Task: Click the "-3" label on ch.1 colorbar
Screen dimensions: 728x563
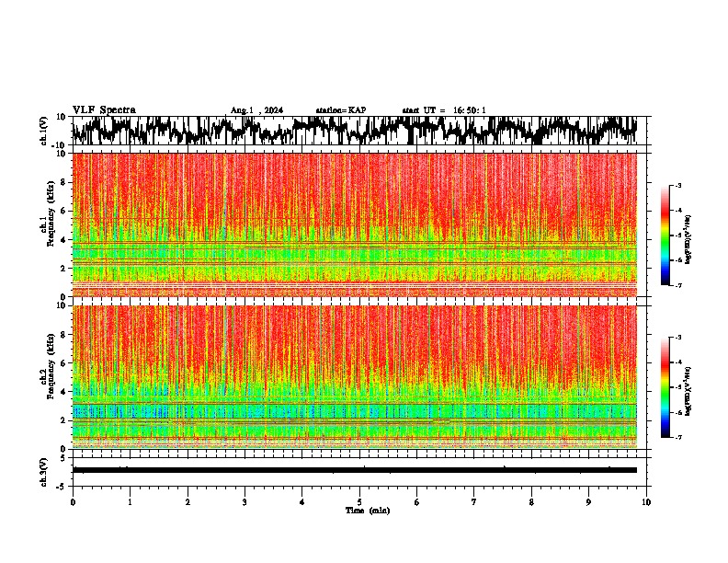Action: (678, 185)
